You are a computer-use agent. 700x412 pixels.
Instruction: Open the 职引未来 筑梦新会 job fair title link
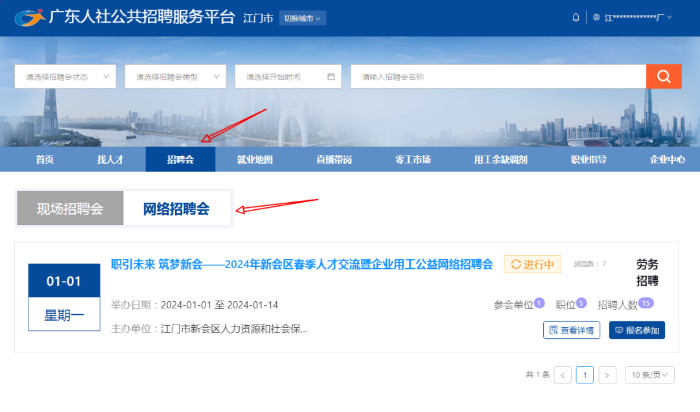301,264
